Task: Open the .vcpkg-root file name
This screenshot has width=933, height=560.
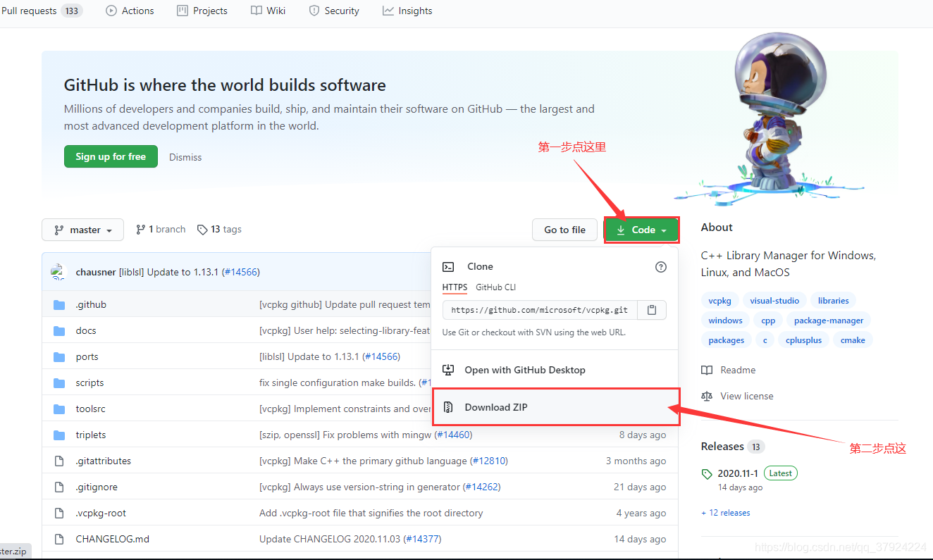Action: [x=101, y=513]
